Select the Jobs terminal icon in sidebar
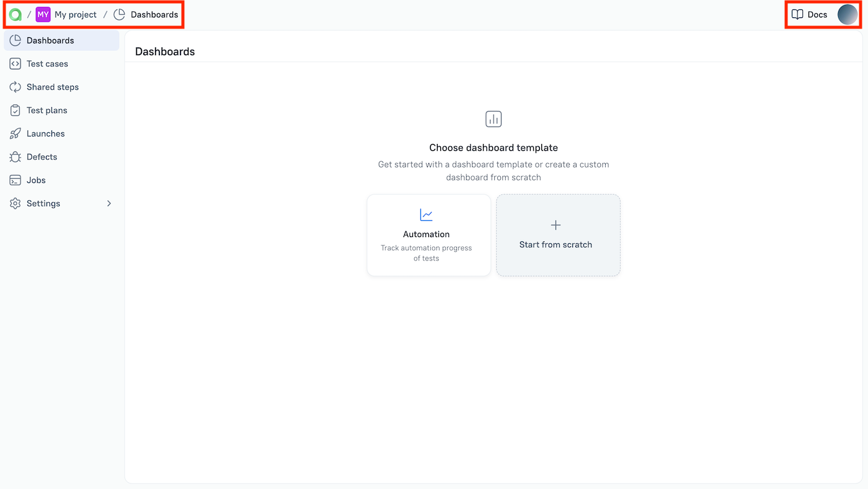The image size is (868, 489). click(15, 180)
